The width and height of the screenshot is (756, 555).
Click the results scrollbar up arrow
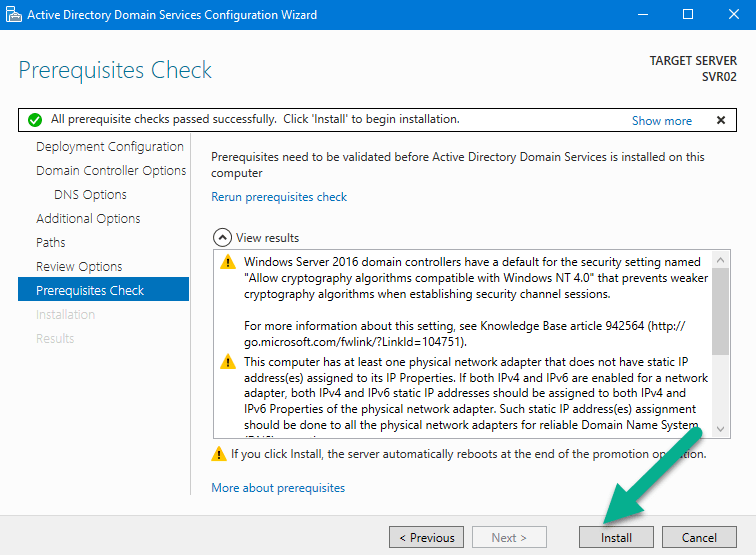coord(721,260)
